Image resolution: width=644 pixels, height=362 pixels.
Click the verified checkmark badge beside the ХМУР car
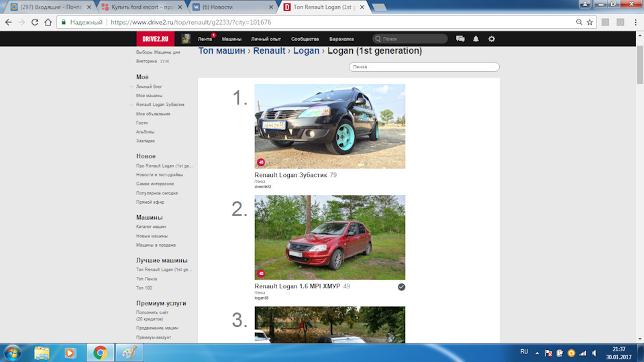point(401,287)
